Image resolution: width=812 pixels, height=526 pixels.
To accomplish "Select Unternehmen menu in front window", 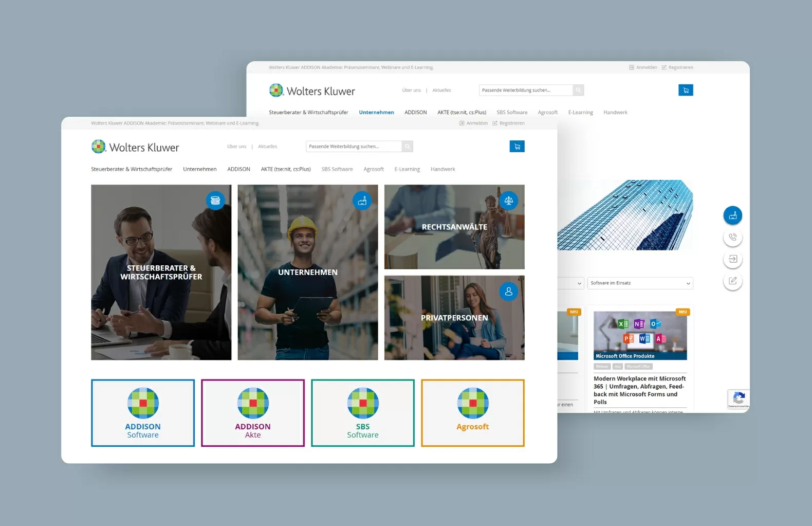I will click(200, 169).
